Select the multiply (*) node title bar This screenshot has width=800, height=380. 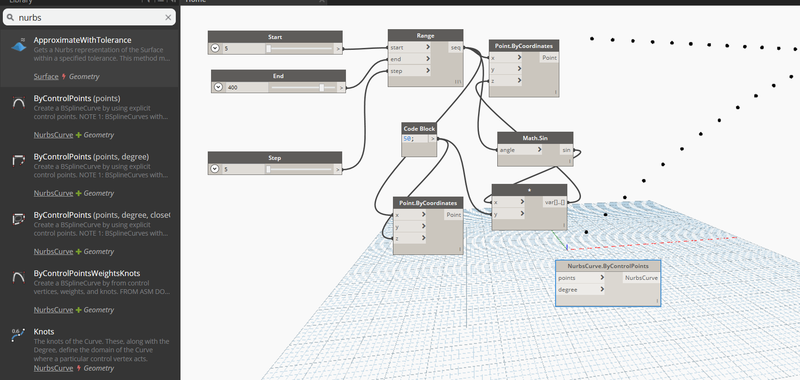click(529, 190)
